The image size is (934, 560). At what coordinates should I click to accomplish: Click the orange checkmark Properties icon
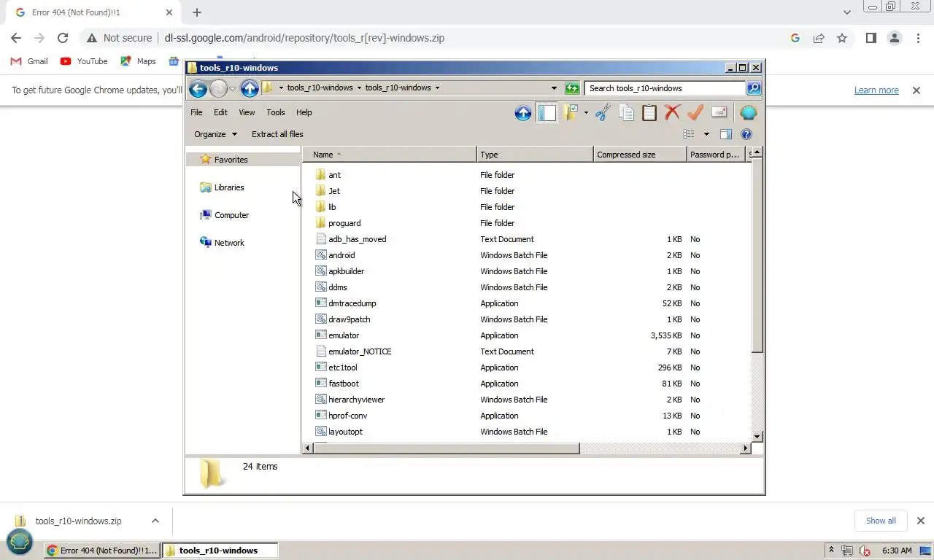695,113
